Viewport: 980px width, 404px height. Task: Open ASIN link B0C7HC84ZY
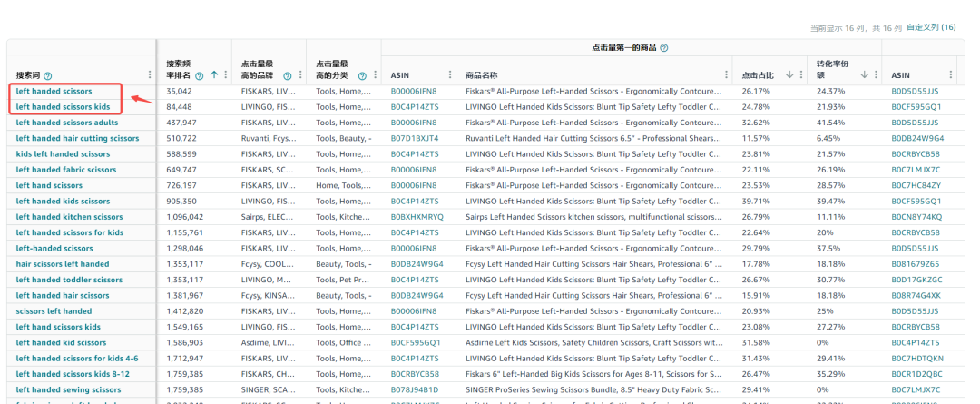point(916,186)
